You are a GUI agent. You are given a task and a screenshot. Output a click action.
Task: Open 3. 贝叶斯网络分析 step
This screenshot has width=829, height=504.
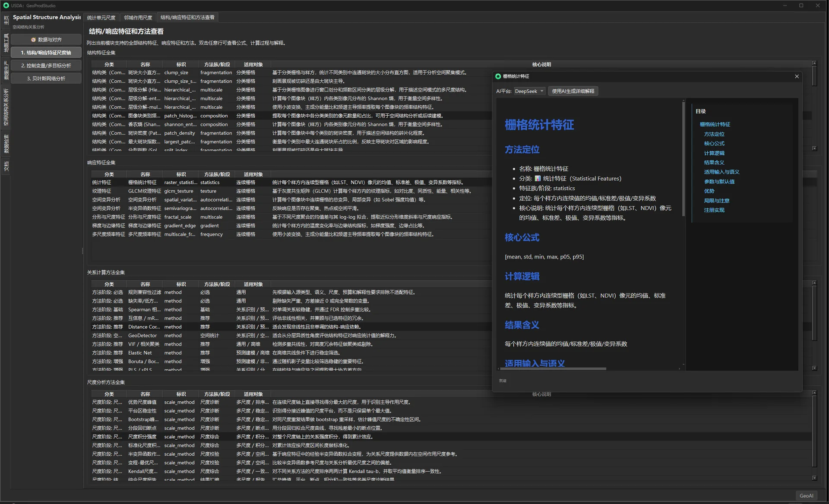(x=46, y=79)
